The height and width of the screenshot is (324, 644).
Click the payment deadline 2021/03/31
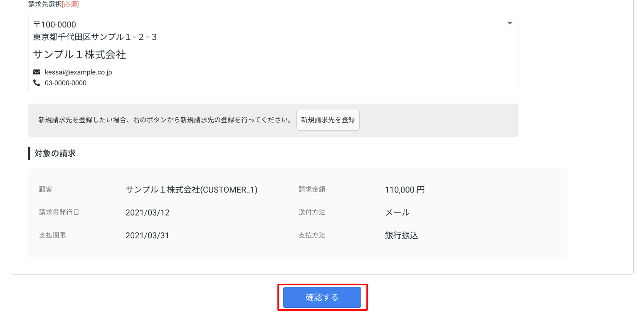[x=148, y=235]
